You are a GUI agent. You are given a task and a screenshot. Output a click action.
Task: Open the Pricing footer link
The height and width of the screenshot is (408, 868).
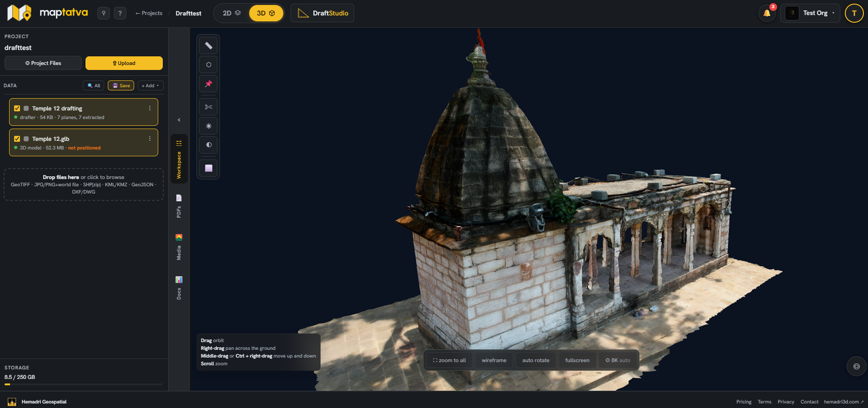[744, 402]
